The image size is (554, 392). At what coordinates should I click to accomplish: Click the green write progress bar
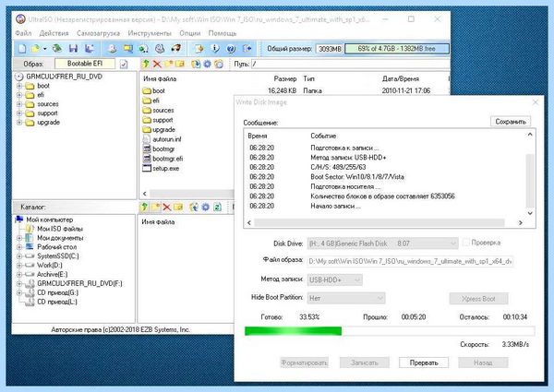[390, 331]
